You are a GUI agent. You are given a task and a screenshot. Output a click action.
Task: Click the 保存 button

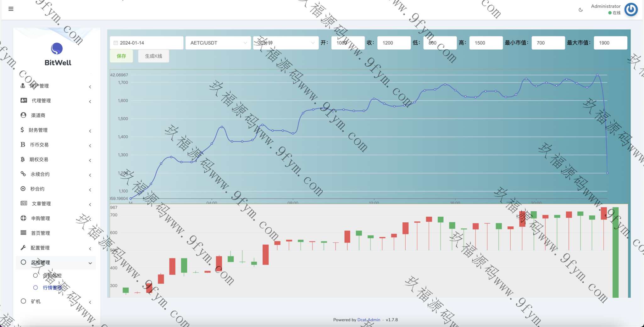(x=121, y=56)
